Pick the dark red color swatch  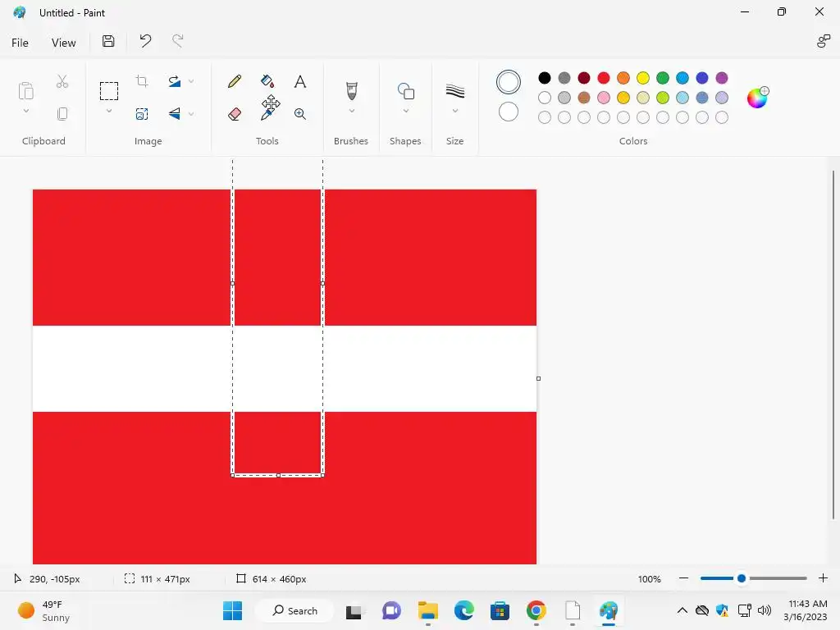584,78
